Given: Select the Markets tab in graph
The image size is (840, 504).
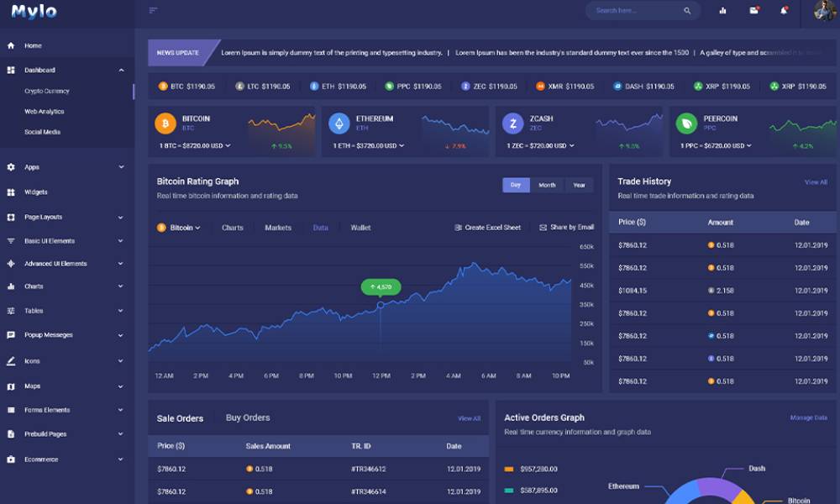Looking at the screenshot, I should pyautogui.click(x=278, y=228).
